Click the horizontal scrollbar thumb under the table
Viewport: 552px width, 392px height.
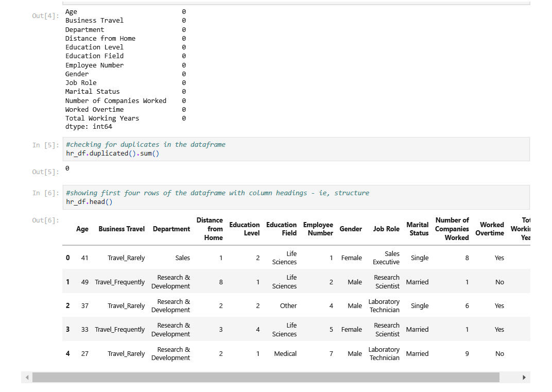coord(266,378)
